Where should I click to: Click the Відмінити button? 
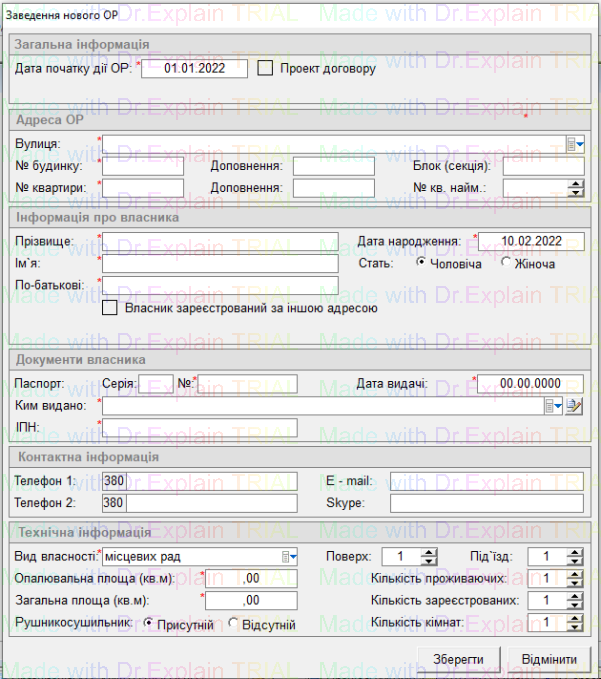[549, 660]
